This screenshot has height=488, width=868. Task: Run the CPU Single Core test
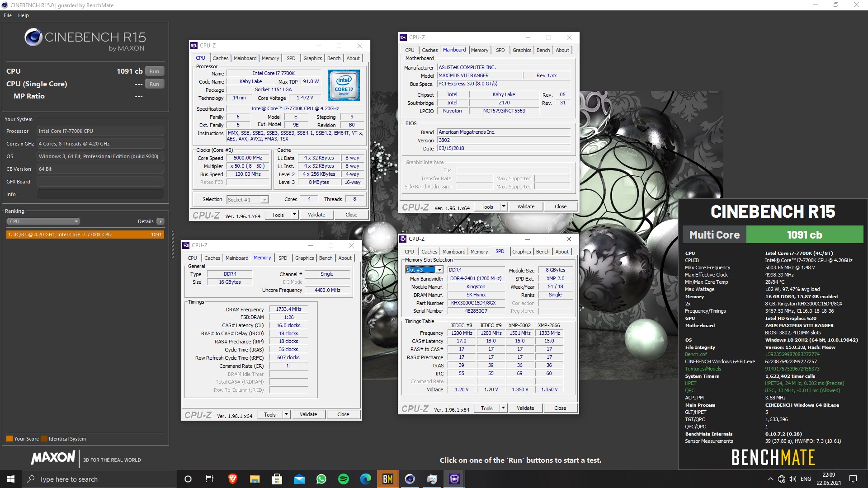(x=154, y=84)
